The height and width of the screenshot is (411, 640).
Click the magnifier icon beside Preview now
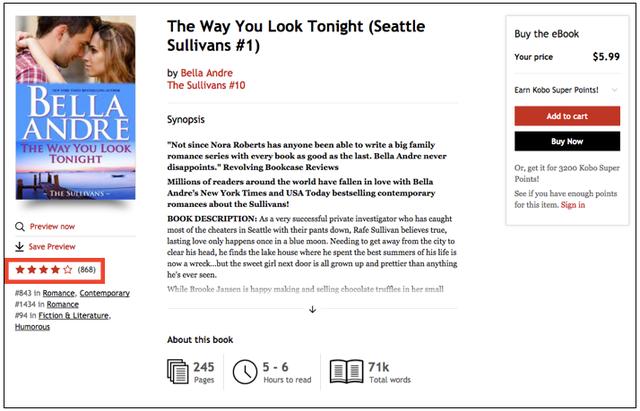point(20,227)
